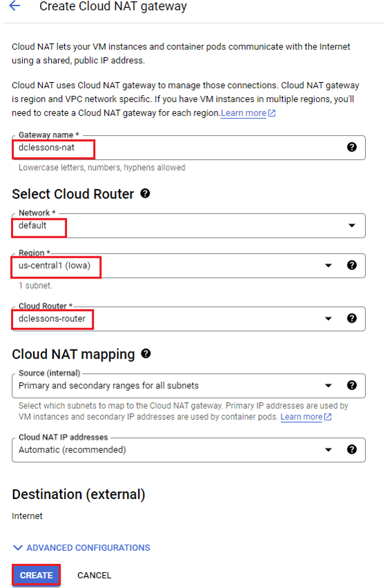
Task: Open help icon for Region field
Action: pos(351,265)
